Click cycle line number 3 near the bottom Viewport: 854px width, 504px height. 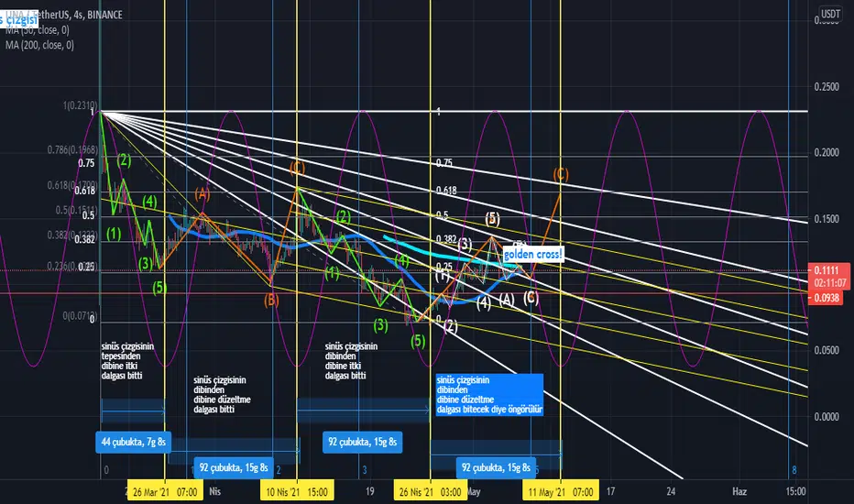365,470
